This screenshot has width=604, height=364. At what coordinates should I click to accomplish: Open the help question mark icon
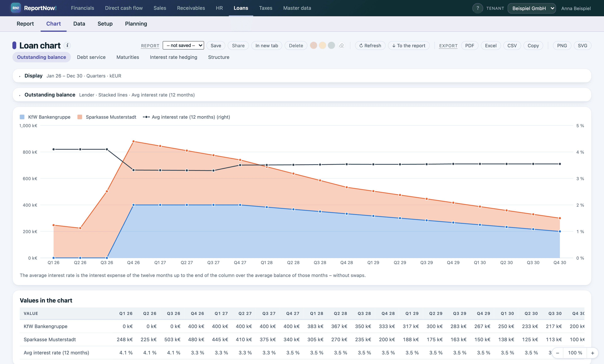pyautogui.click(x=478, y=8)
